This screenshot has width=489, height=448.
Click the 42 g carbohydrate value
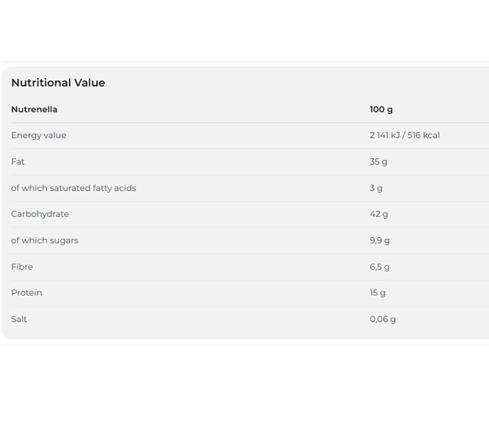(379, 214)
